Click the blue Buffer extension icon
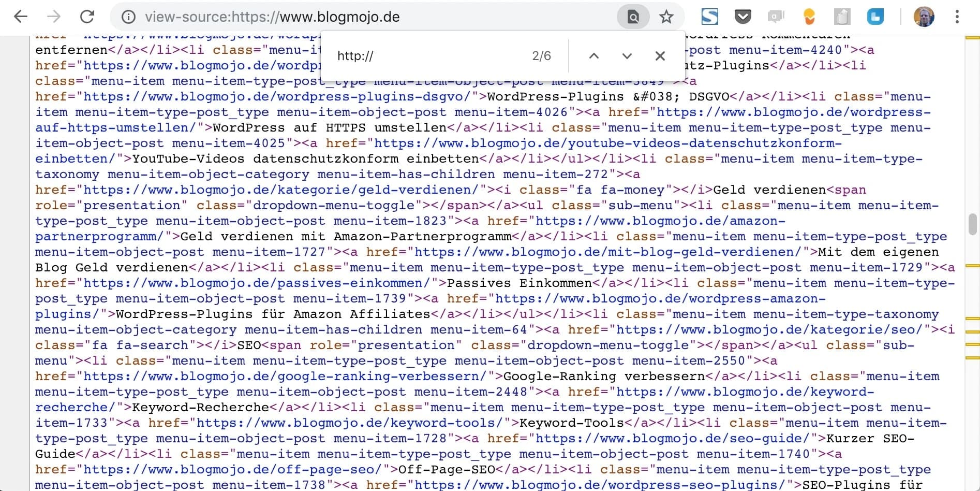 coord(875,17)
